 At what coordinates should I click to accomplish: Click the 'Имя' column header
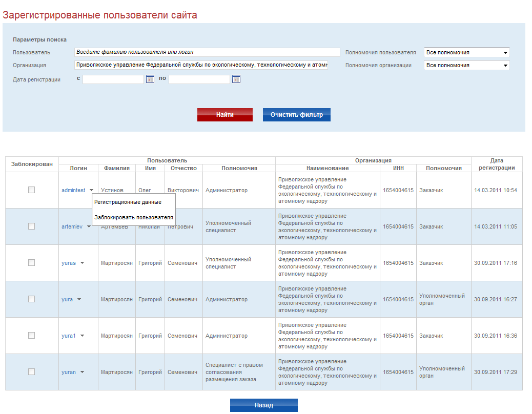pyautogui.click(x=150, y=168)
